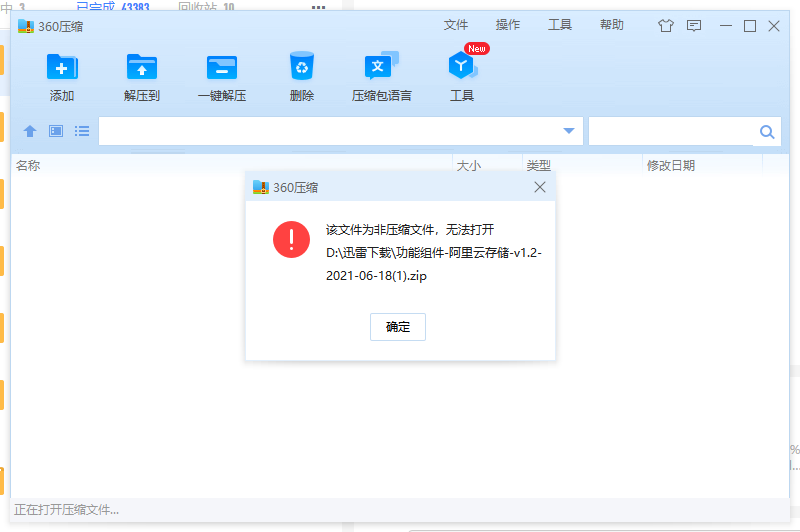This screenshot has height=532, width=800.
Task: Click the 该文件为非压缩文件 error message text
Action: (x=410, y=230)
